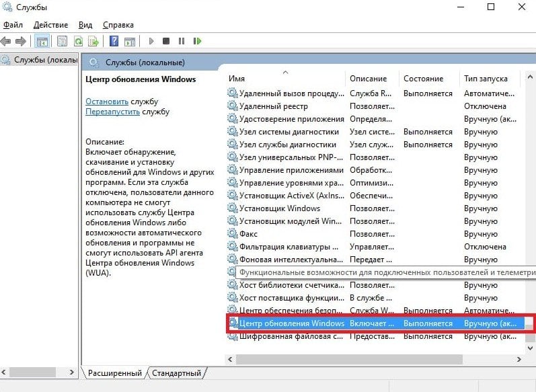Click gear icon of Удаленный реестр
The image size is (536, 392).
[x=233, y=106]
